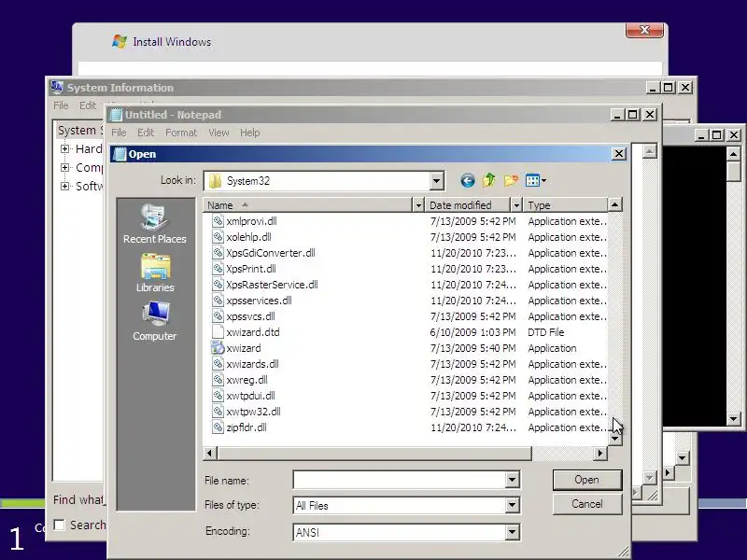Viewport: 747px width, 560px height.
Task: Expand the Components node in System Information
Action: 64,168
